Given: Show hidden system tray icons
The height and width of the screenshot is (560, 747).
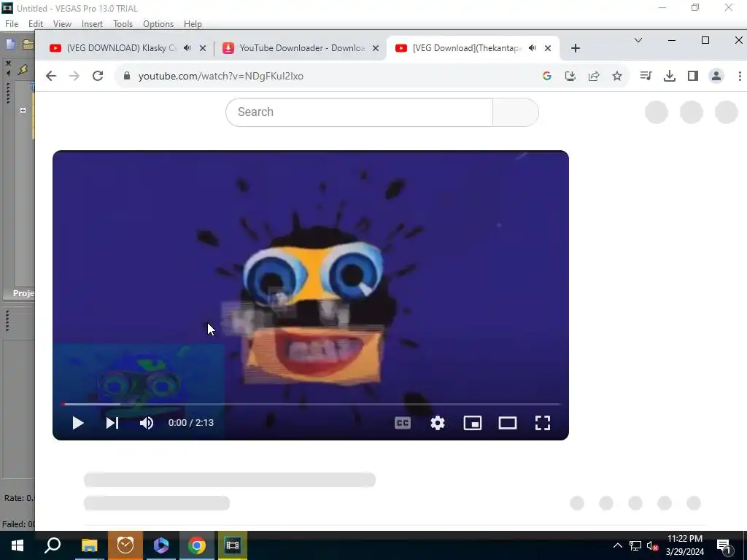Looking at the screenshot, I should point(617,545).
